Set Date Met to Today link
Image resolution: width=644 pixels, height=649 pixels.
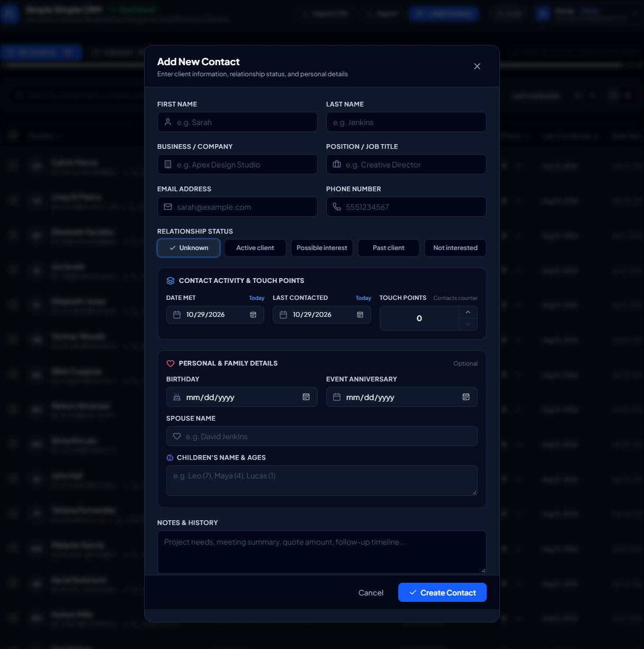[x=257, y=298]
